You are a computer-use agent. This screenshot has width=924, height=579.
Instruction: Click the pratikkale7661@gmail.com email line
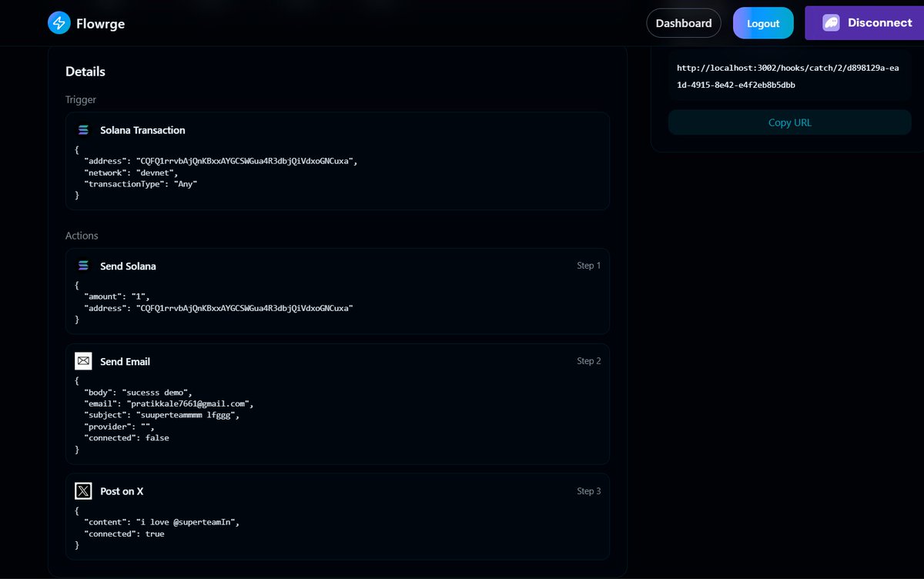[169, 403]
